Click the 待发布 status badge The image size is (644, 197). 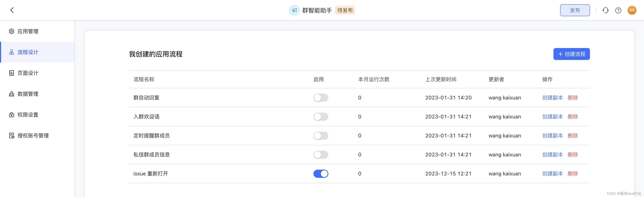tap(345, 10)
